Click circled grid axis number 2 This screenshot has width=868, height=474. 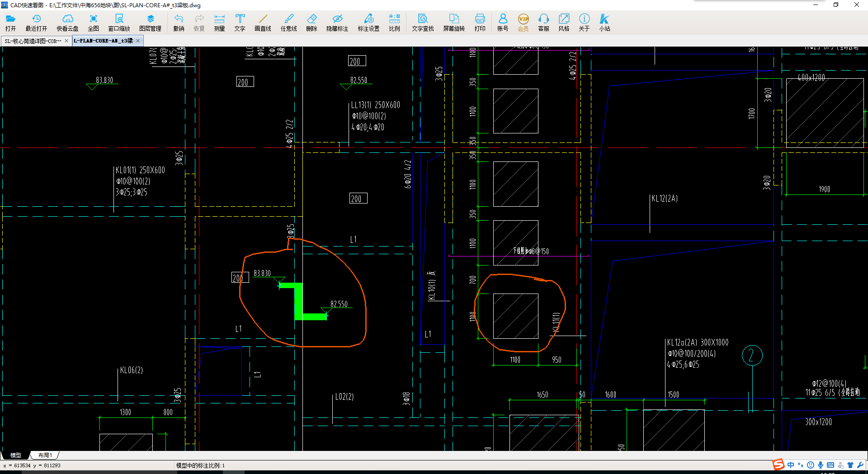coord(752,355)
